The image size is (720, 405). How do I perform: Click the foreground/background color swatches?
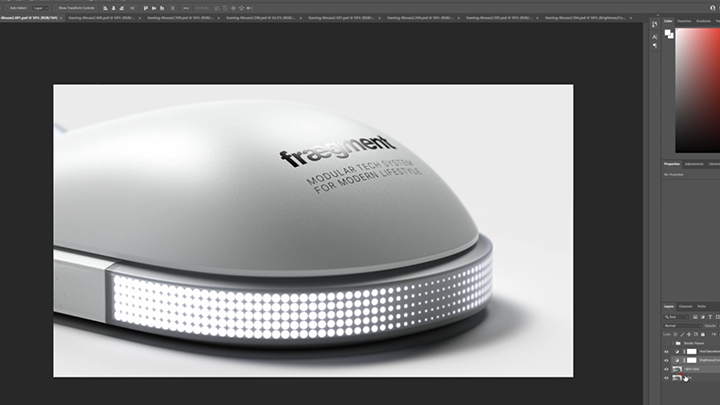[x=669, y=34]
